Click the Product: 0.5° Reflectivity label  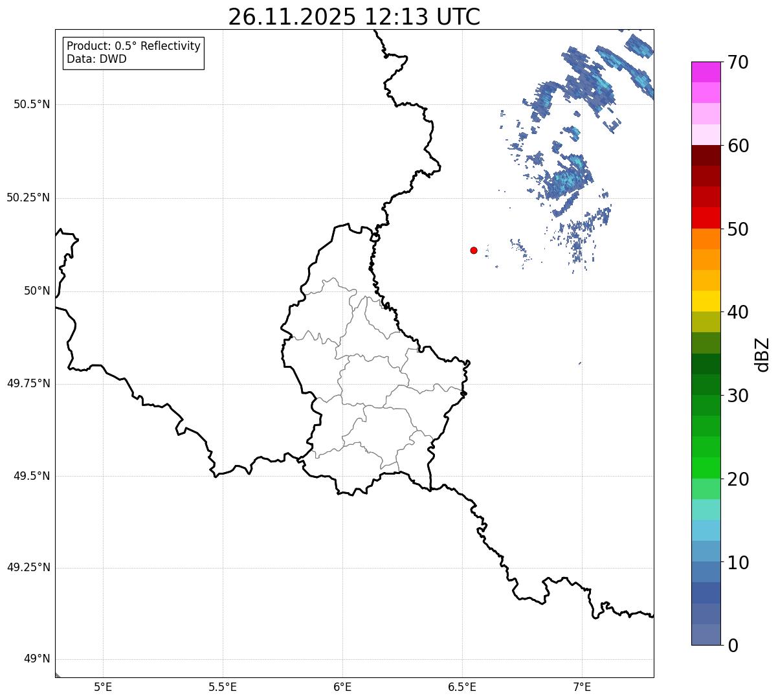133,47
